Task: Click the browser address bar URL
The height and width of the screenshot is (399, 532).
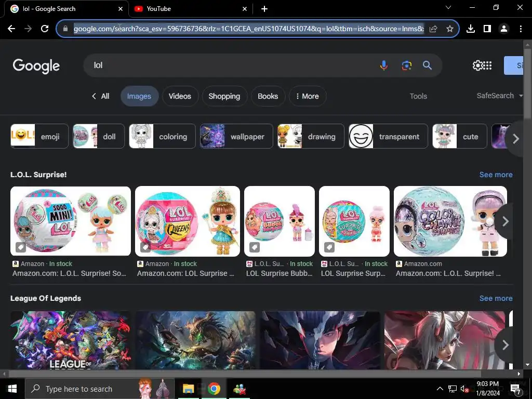Action: [249, 29]
